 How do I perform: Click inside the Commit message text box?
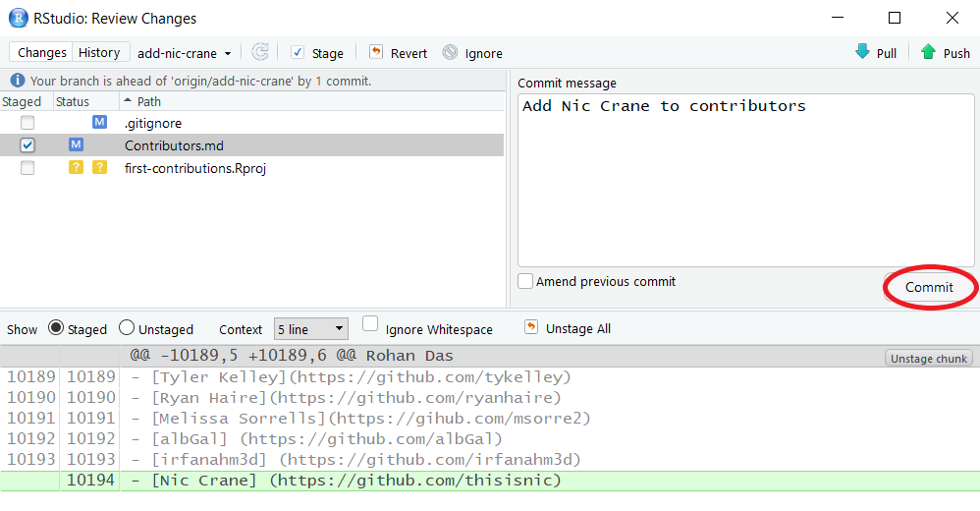(745, 180)
